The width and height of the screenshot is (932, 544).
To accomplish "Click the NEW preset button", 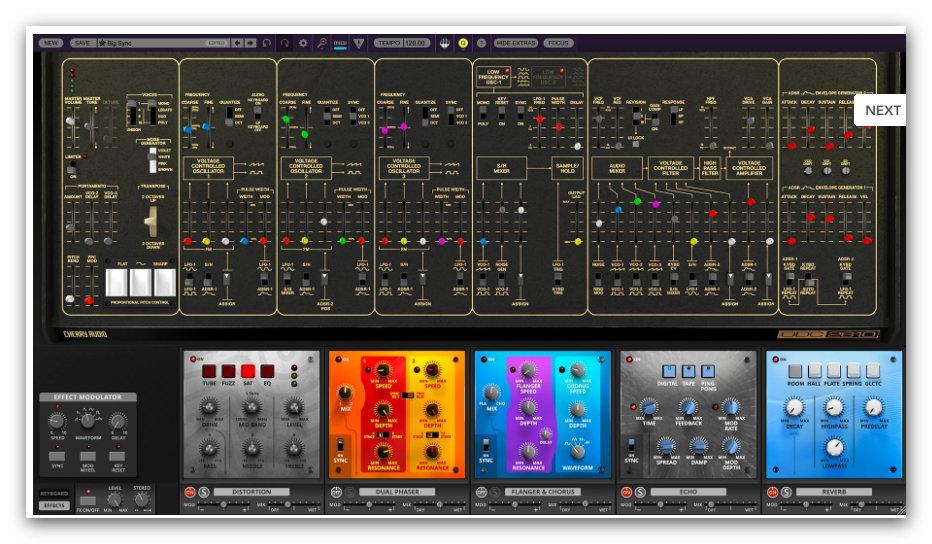I will tap(51, 43).
